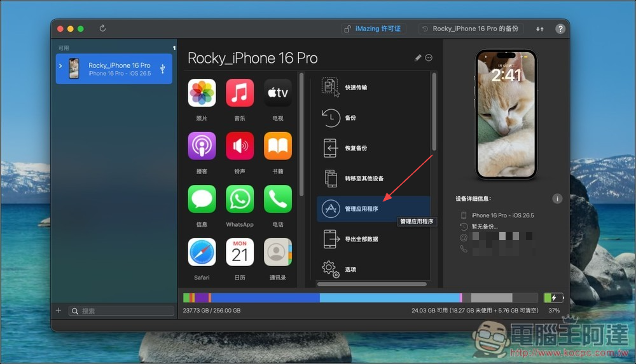Viewport: 636px width, 364px height.
Task: Focus the 搜索 search field
Action: pos(121,311)
